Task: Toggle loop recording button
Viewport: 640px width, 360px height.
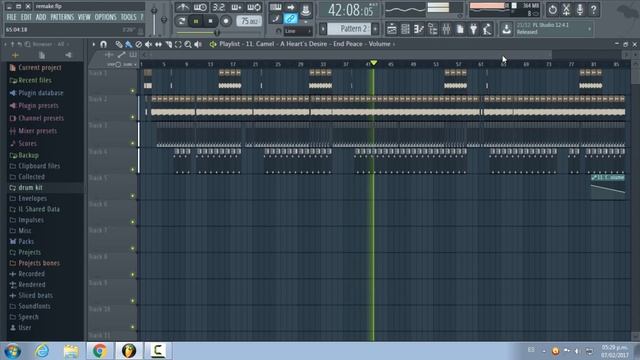Action: tap(254, 7)
